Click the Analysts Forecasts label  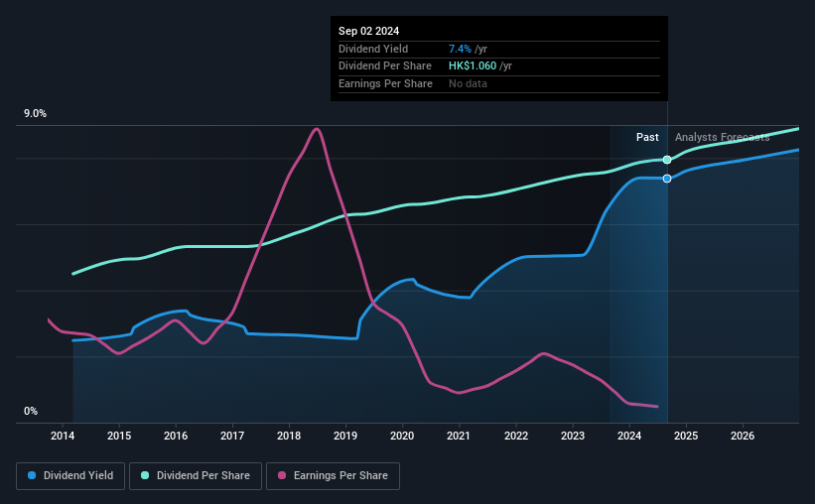pos(722,137)
